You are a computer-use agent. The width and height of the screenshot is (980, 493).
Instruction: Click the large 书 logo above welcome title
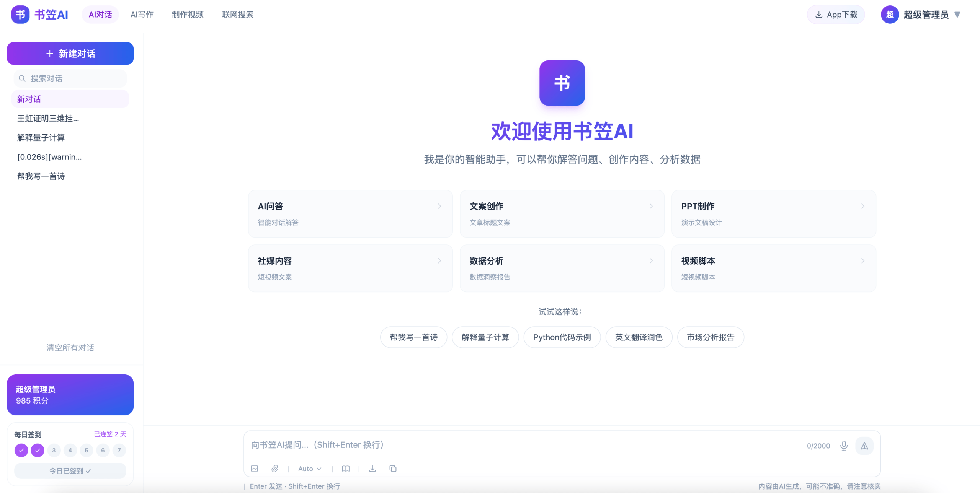[x=562, y=83]
